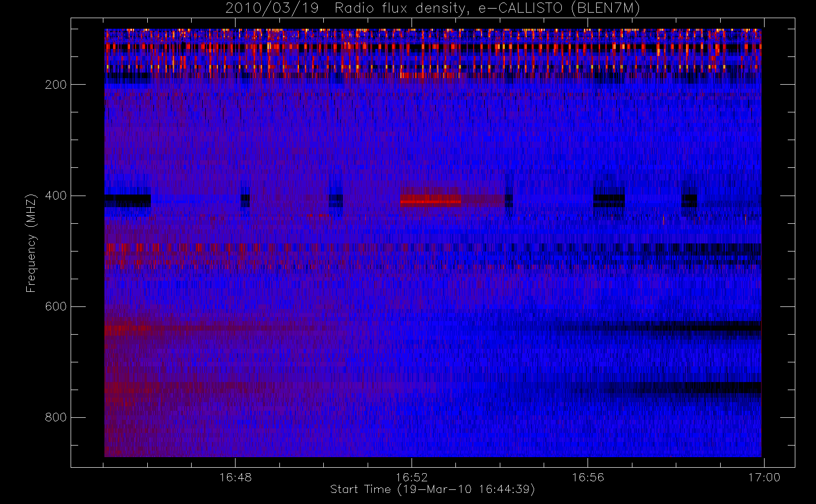The height and width of the screenshot is (504, 816).
Task: Click the 16:56 time tick label
Action: 588,477
